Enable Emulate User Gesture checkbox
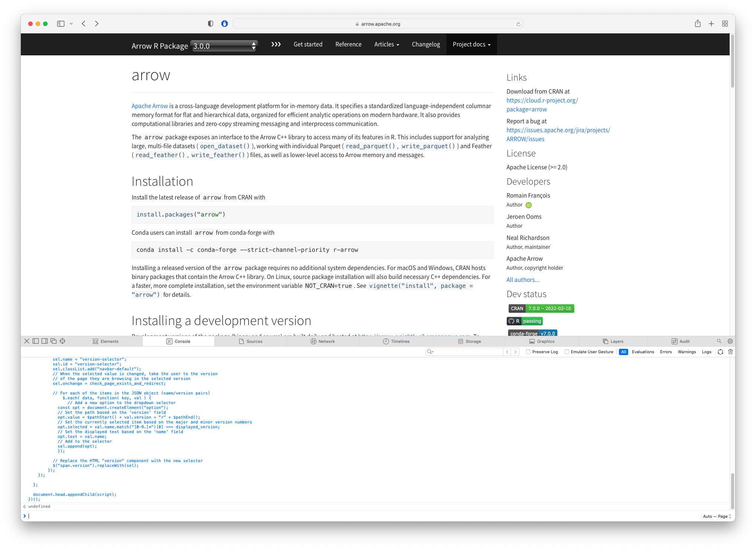 click(x=567, y=352)
